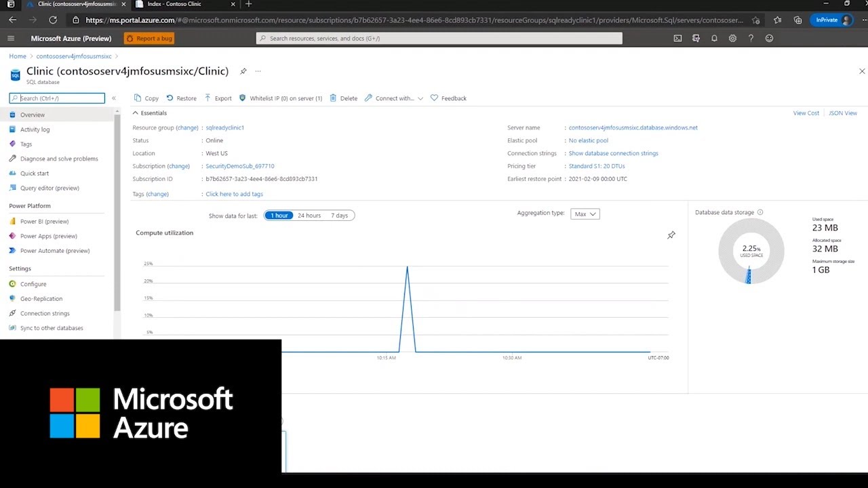Focus the left menu search field
This screenshot has height=488, width=868.
(x=57, y=98)
